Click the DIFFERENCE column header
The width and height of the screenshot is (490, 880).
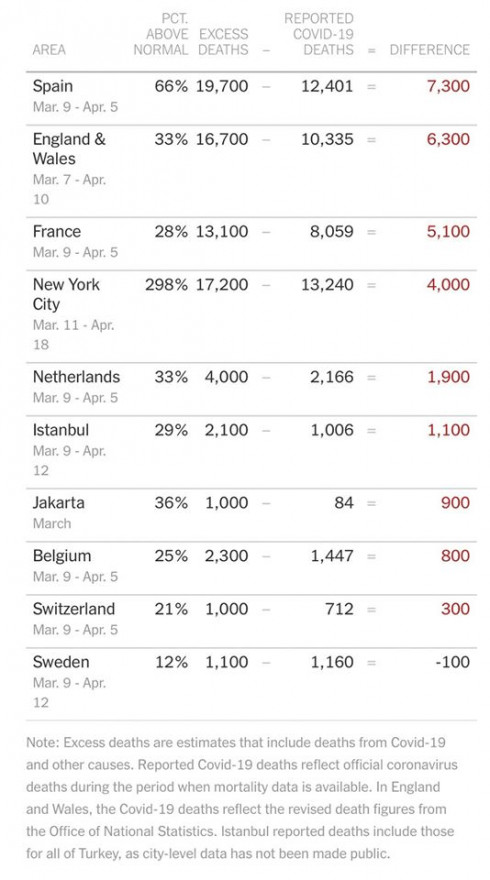pyautogui.click(x=429, y=50)
